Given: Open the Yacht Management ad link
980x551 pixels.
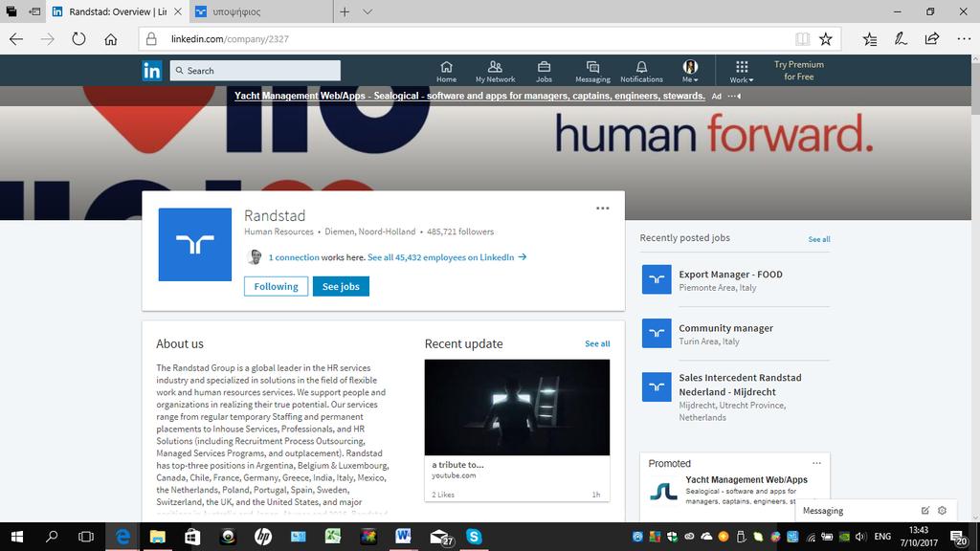Looking at the screenshot, I should 469,96.
